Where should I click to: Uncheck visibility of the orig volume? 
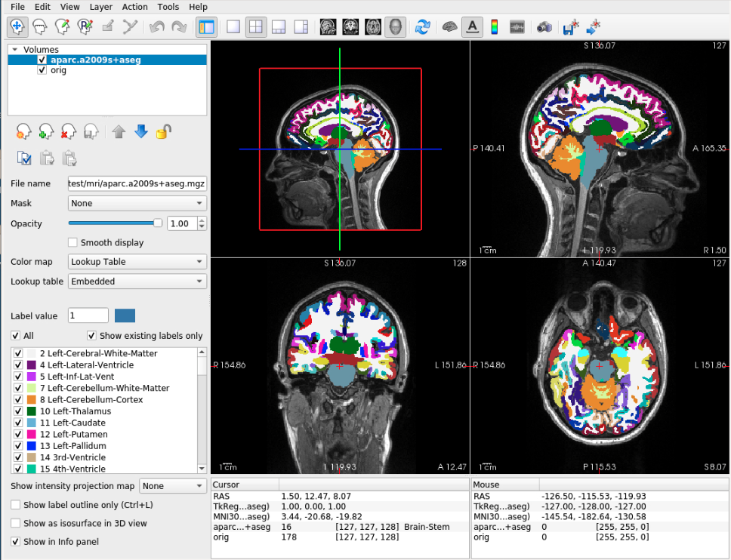(42, 70)
